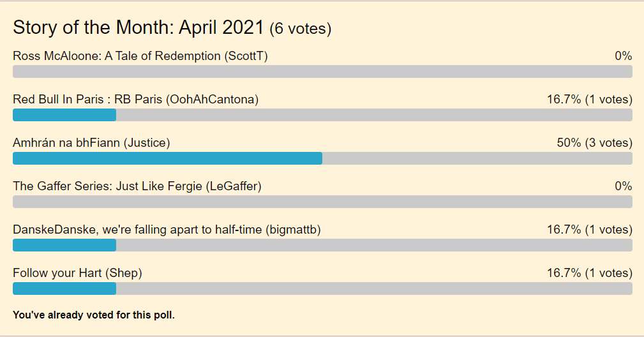Select Amhrán na bhFiann (Justice) option
Screen dimensions: 644x337
pos(91,143)
